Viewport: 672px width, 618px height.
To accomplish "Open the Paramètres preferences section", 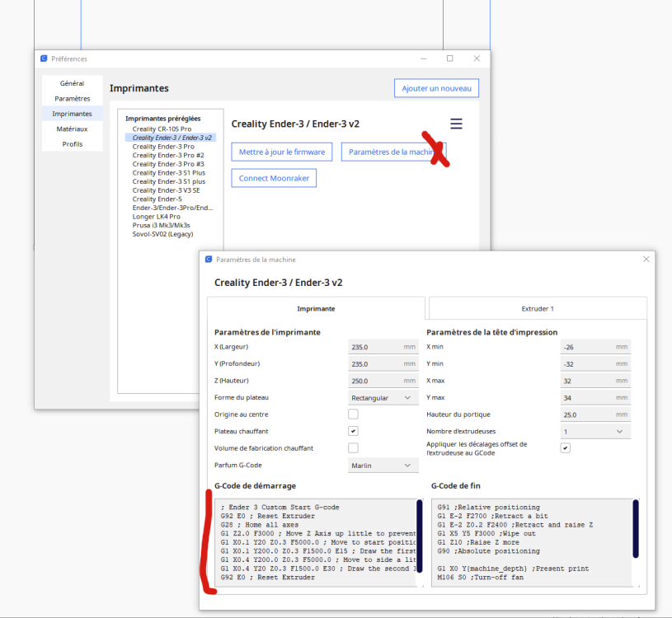I will (x=72, y=99).
